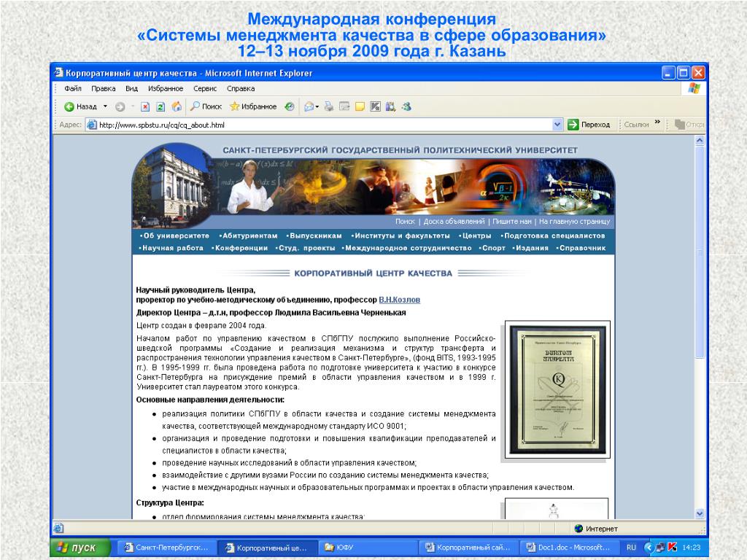This screenshot has height=560, width=747.
Task: Open the Об университете site link
Action: point(177,236)
